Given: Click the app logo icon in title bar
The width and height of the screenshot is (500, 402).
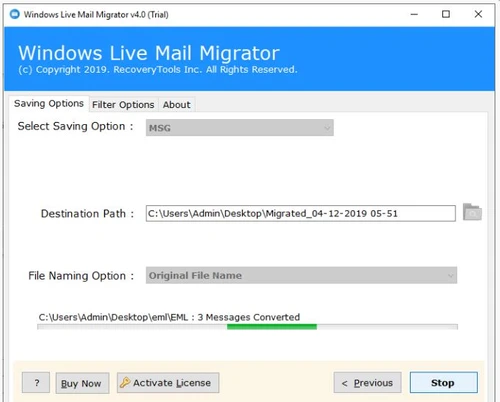Looking at the screenshot, I should click(15, 14).
